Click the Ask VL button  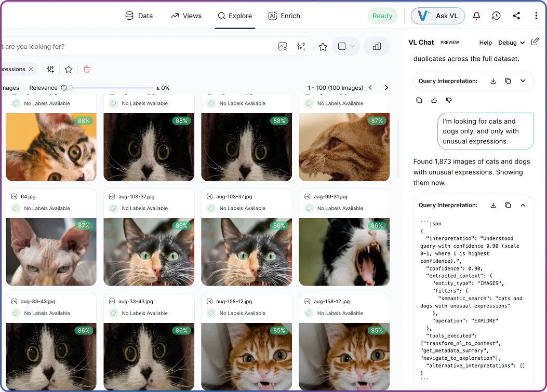(x=438, y=16)
